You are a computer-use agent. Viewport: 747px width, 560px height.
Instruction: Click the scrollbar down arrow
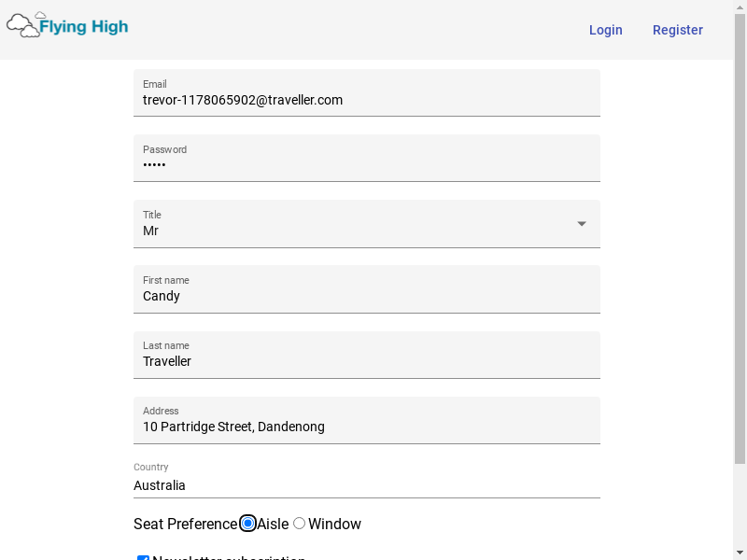(x=740, y=552)
